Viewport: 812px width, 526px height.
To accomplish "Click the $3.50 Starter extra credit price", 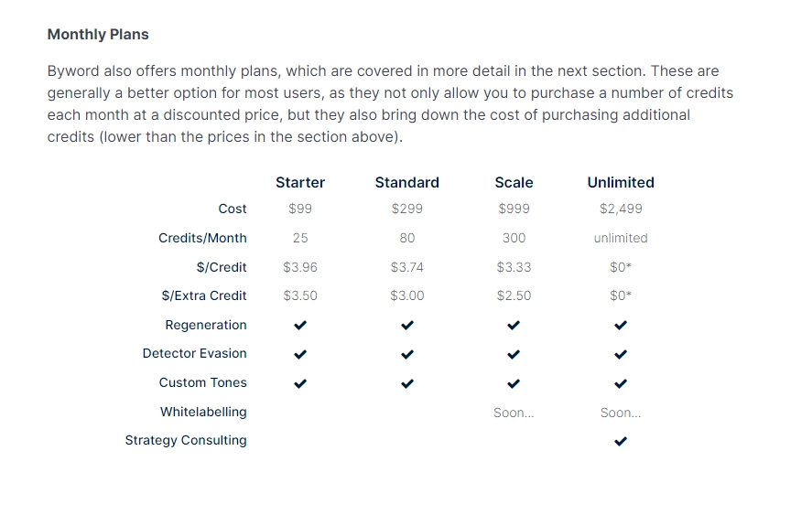I will pyautogui.click(x=300, y=295).
